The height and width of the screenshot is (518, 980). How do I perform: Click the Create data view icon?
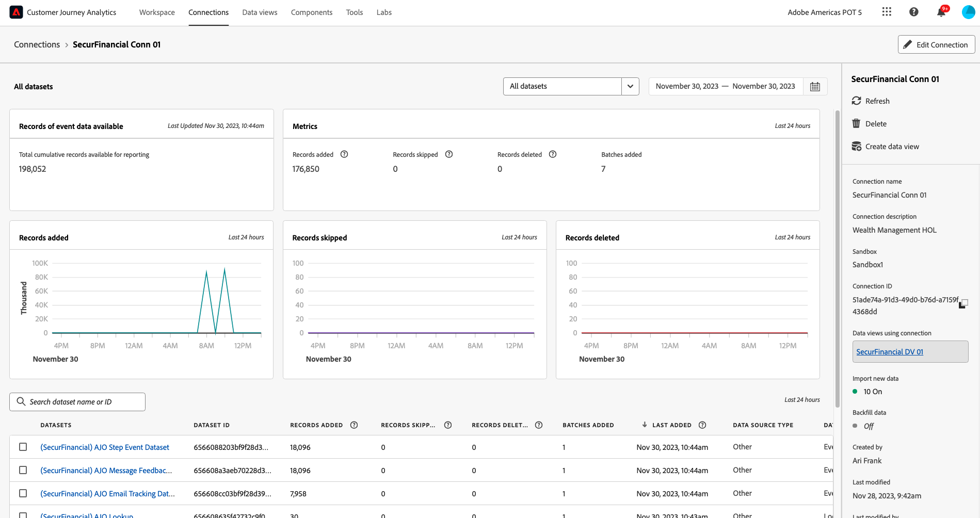click(856, 146)
